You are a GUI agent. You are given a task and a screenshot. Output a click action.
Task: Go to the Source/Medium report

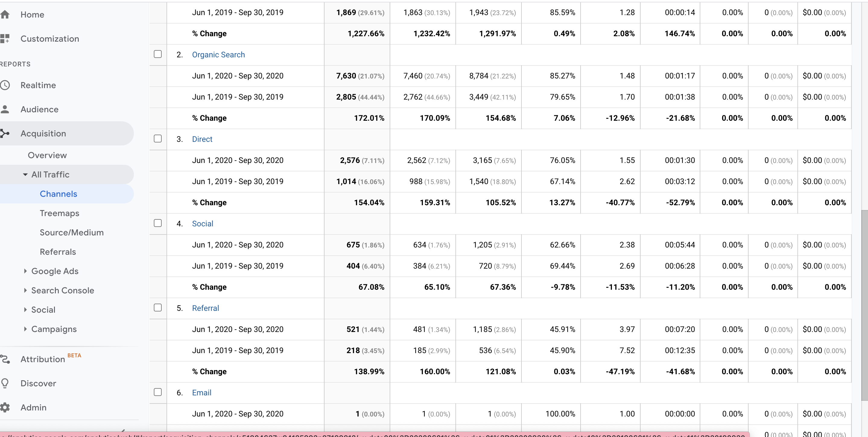tap(72, 232)
